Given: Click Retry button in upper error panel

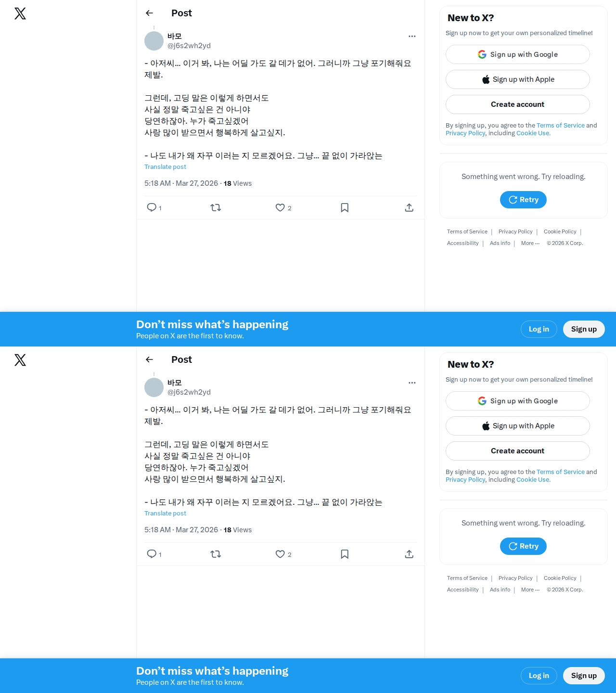Looking at the screenshot, I should pos(523,200).
